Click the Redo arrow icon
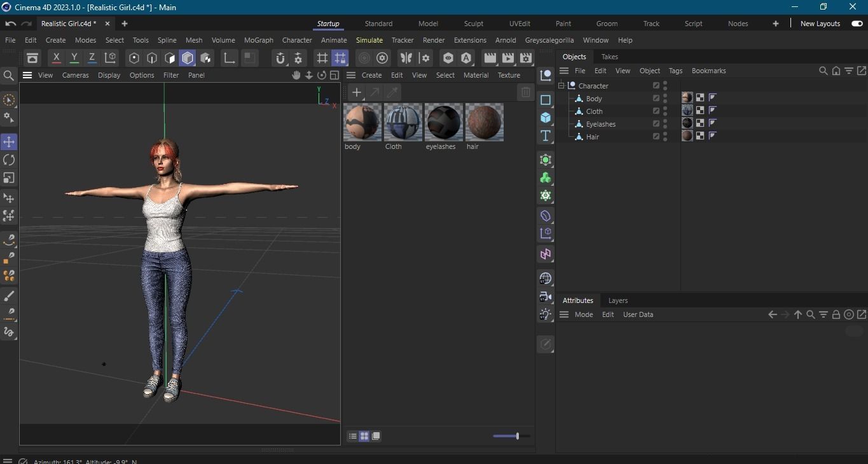Image resolution: width=868 pixels, height=464 pixels. (26, 24)
